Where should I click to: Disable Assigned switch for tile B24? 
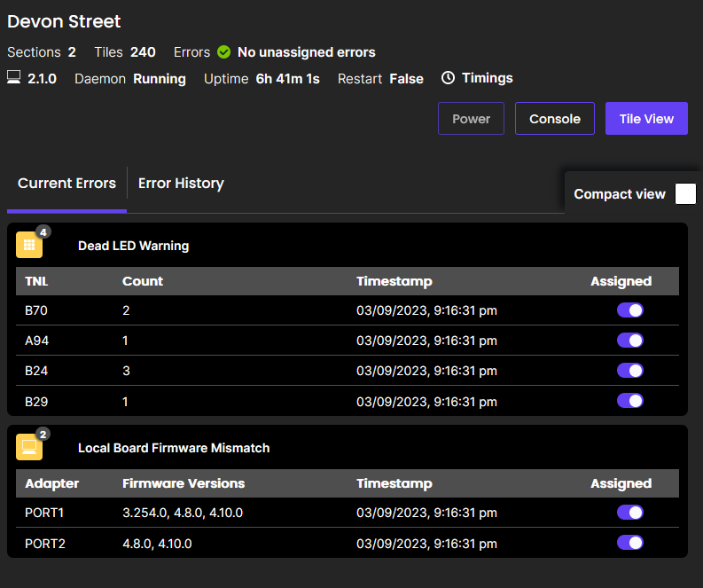pos(629,371)
